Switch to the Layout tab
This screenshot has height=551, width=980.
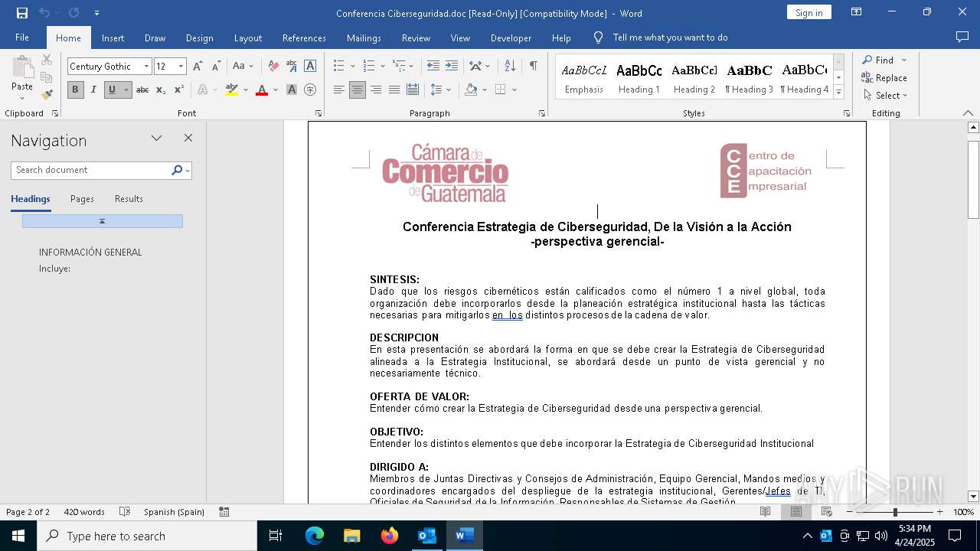pos(247,37)
